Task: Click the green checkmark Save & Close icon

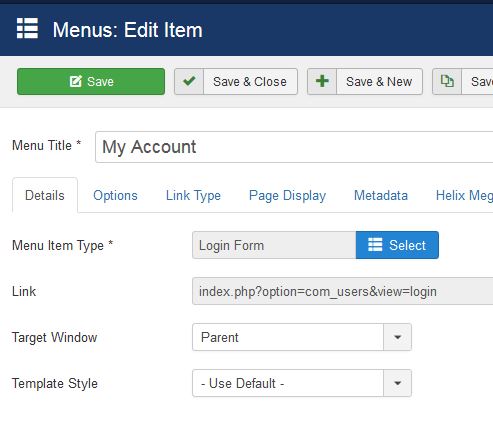Action: click(x=189, y=81)
